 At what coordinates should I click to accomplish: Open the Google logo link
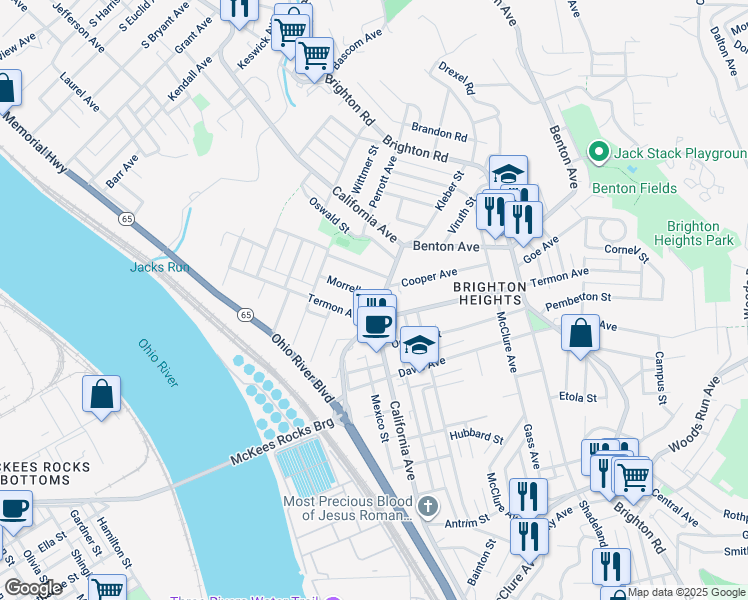click(33, 588)
